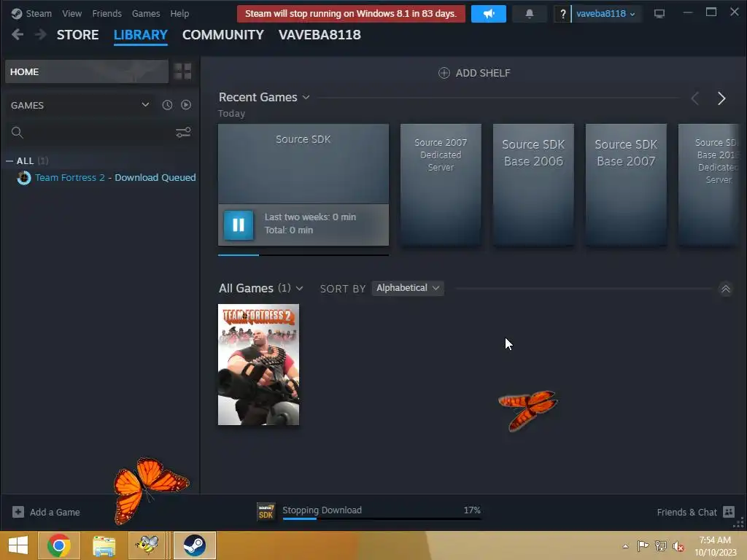This screenshot has height=560, width=747.
Task: Switch to the LIBRARY tab
Action: (141, 35)
